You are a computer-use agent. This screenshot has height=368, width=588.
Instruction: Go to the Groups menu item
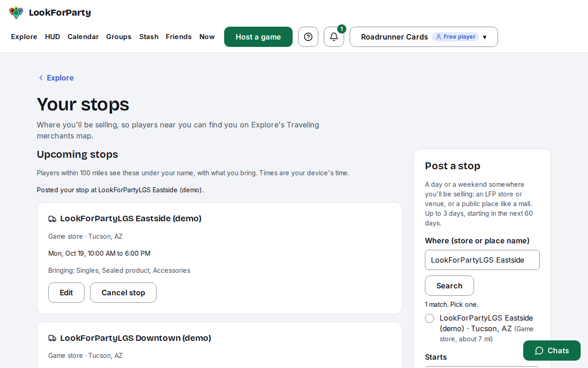[119, 37]
